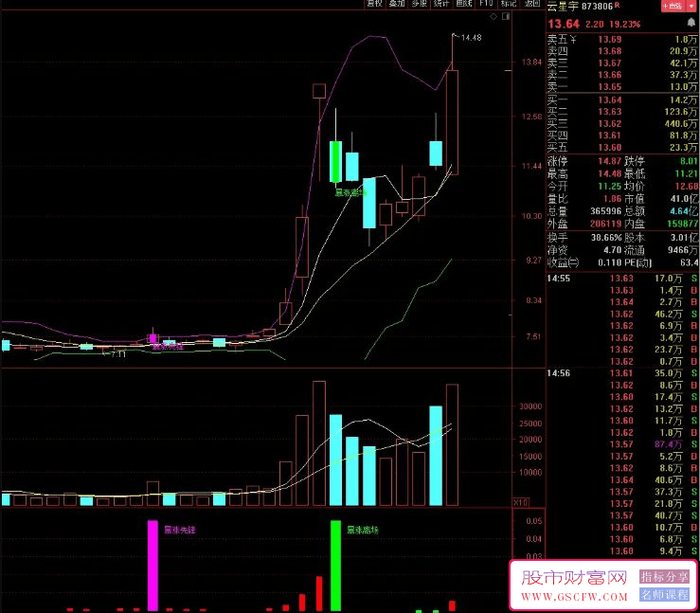Select the 卖一 ask row at 13.65

click(x=622, y=86)
